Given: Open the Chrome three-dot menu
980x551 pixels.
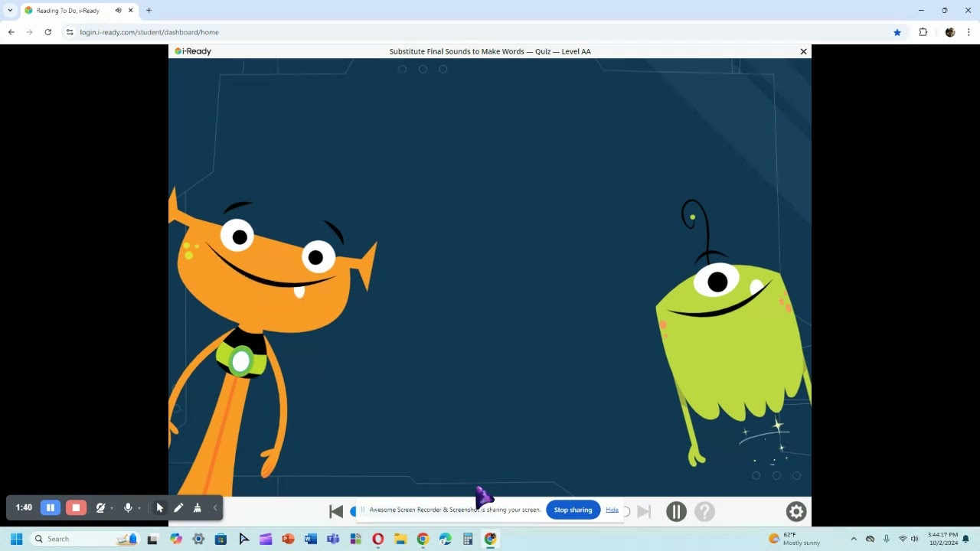Looking at the screenshot, I should click(969, 32).
